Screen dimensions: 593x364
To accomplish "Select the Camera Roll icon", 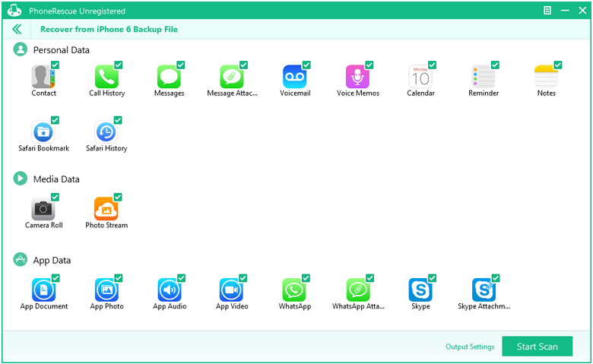I will coord(43,209).
